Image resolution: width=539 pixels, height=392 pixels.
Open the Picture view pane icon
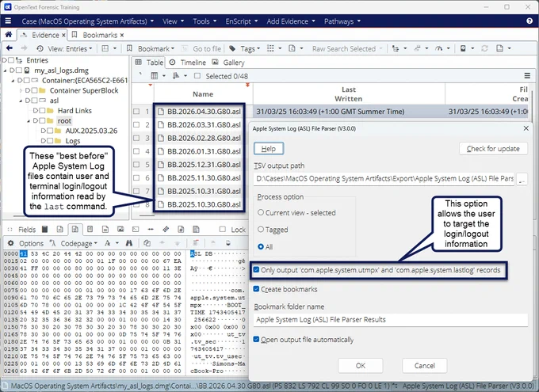(120, 229)
